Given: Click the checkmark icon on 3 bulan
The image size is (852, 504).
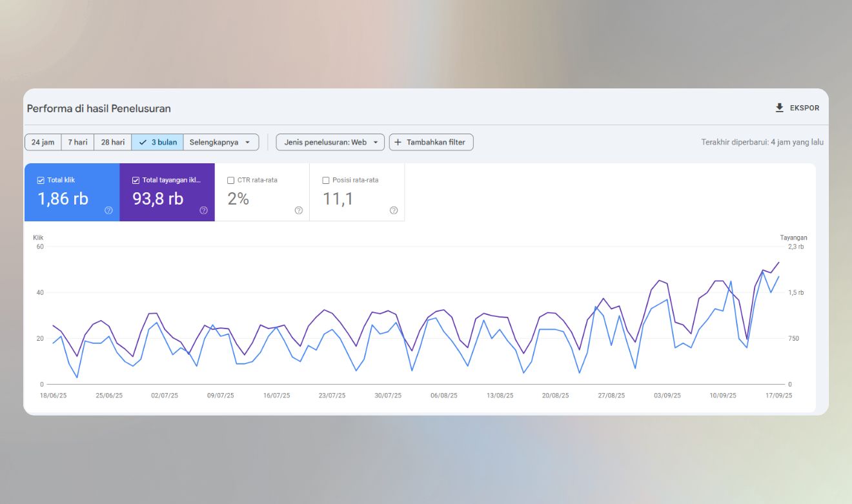Looking at the screenshot, I should click(x=143, y=143).
